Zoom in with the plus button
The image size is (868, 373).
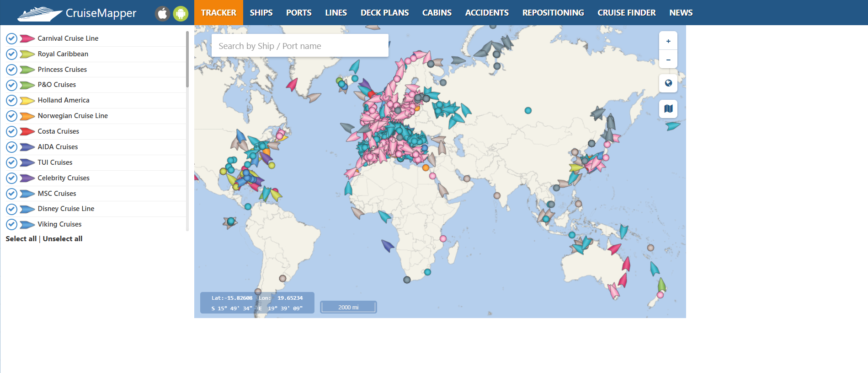[x=668, y=41]
